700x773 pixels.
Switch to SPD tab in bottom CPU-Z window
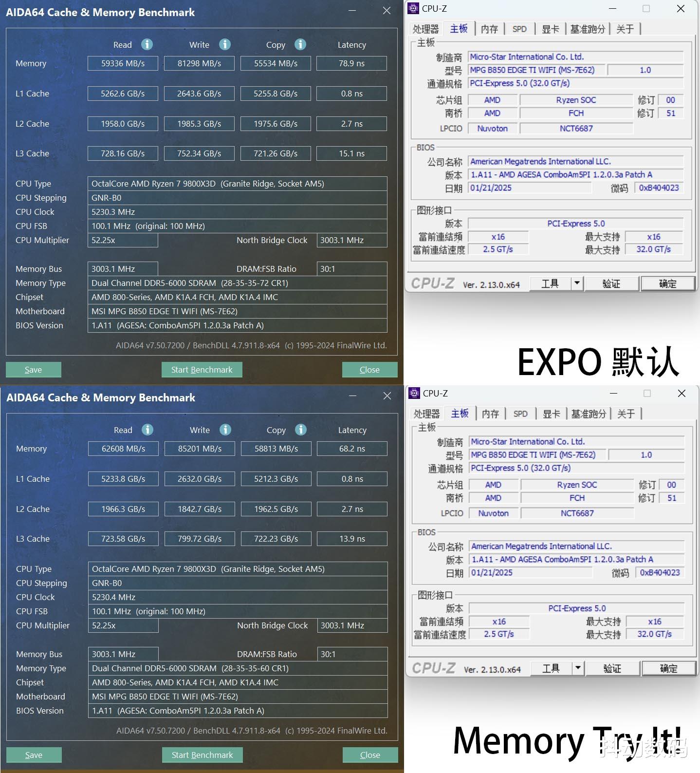pos(520,414)
